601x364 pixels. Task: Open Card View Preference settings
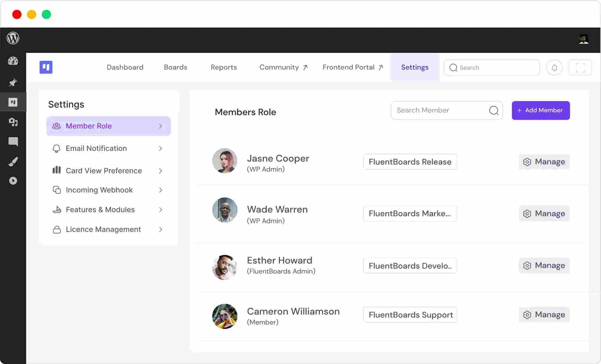109,171
